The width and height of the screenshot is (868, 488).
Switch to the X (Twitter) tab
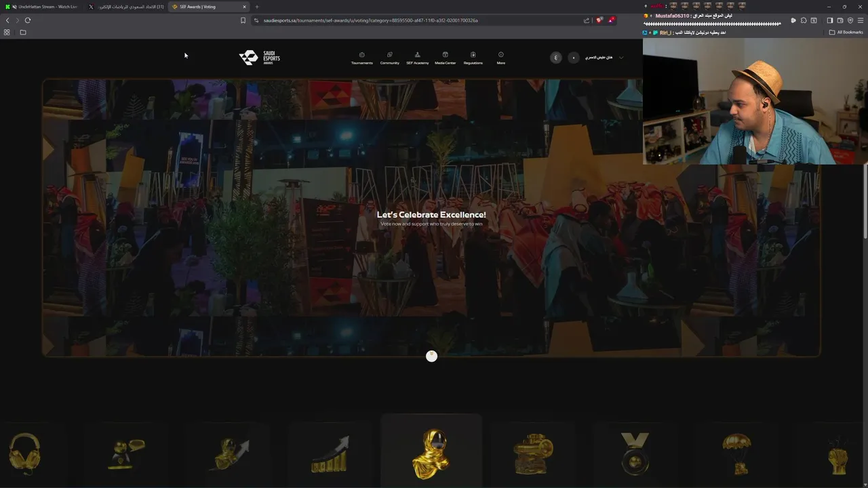[x=125, y=7]
